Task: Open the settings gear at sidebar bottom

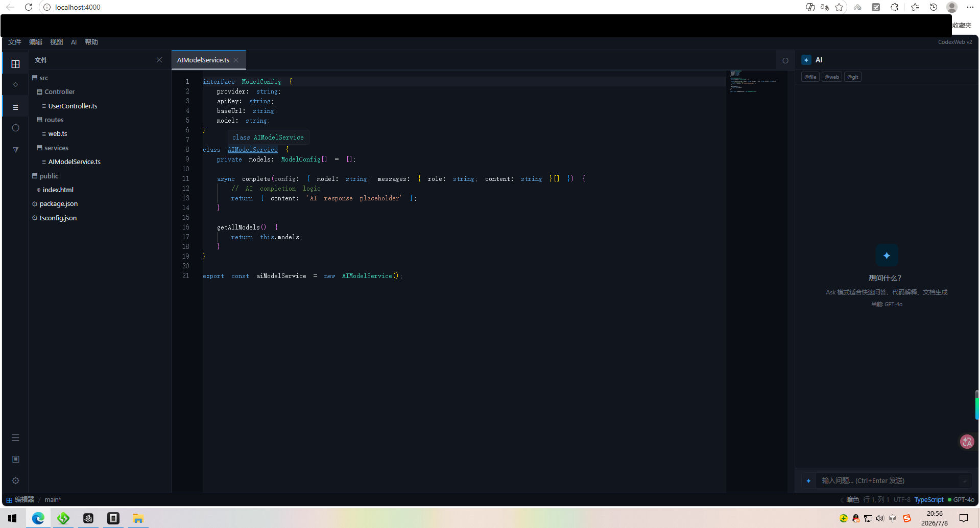Action: point(15,480)
